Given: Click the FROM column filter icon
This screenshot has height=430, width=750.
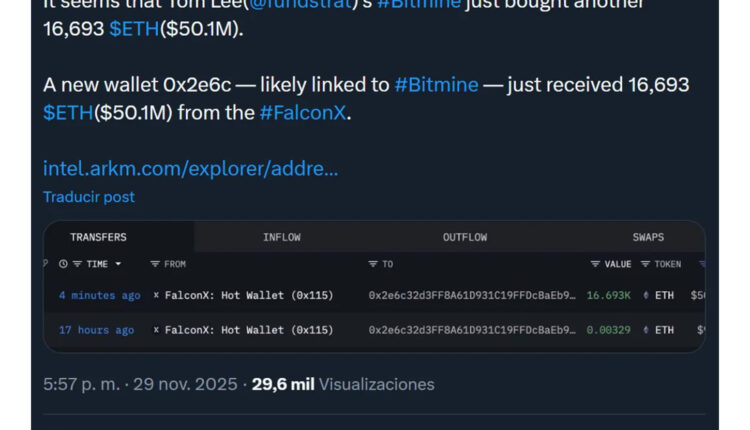Looking at the screenshot, I should point(155,264).
